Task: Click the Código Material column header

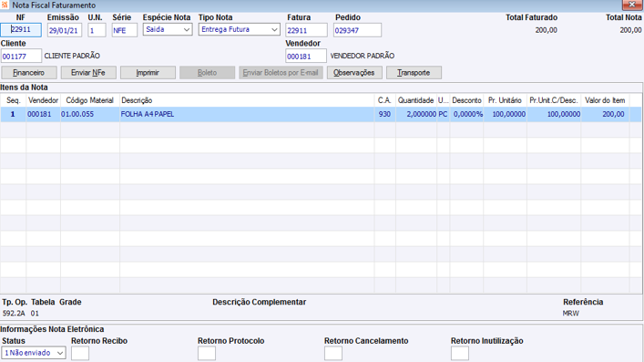Action: point(90,100)
